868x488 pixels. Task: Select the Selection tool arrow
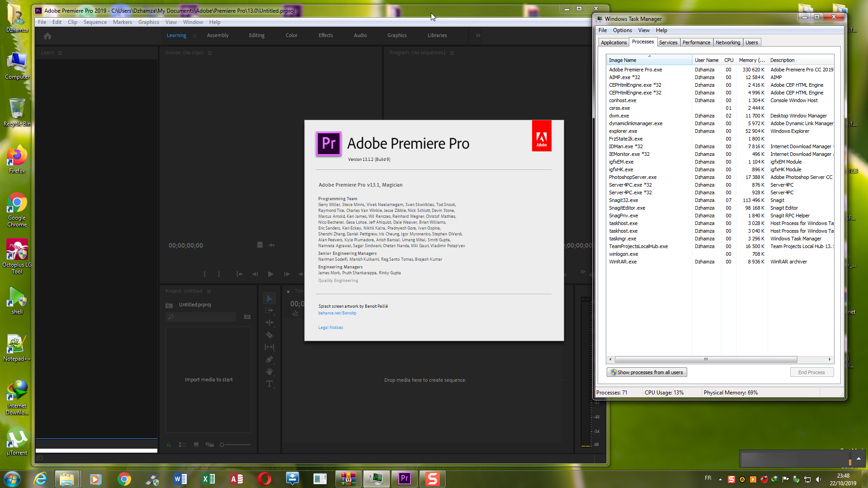[269, 299]
